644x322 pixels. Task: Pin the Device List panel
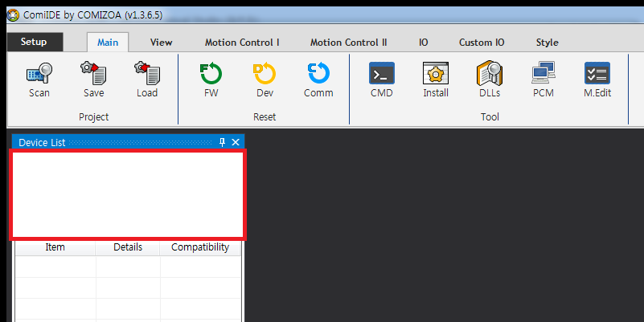(223, 142)
